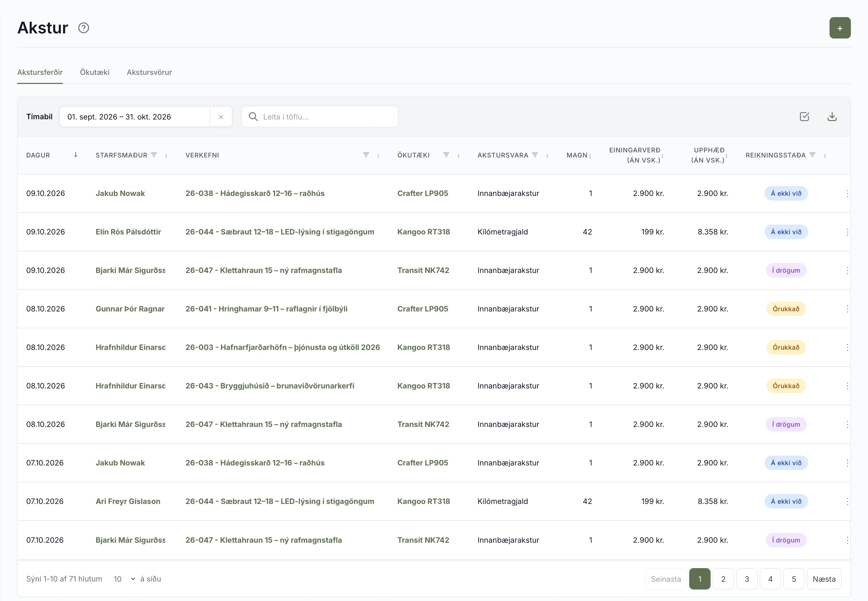Open row menu for Ari Freyr Gíslason trip
This screenshot has width=868, height=601.
847,501
